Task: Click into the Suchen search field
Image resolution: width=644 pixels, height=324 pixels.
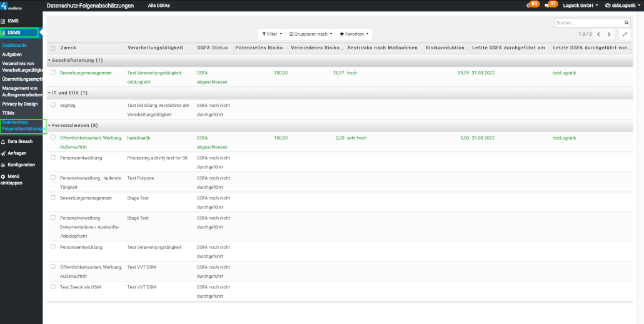Action: 588,23
